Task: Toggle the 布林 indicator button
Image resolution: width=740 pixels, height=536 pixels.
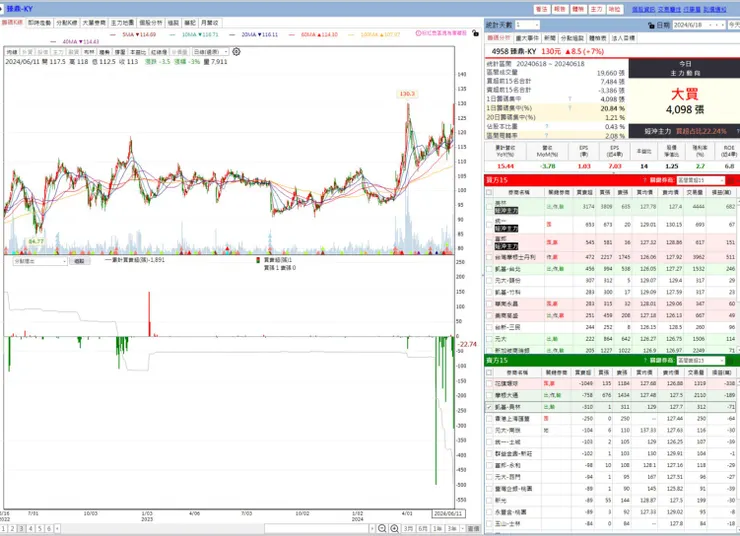Action: pos(89,52)
